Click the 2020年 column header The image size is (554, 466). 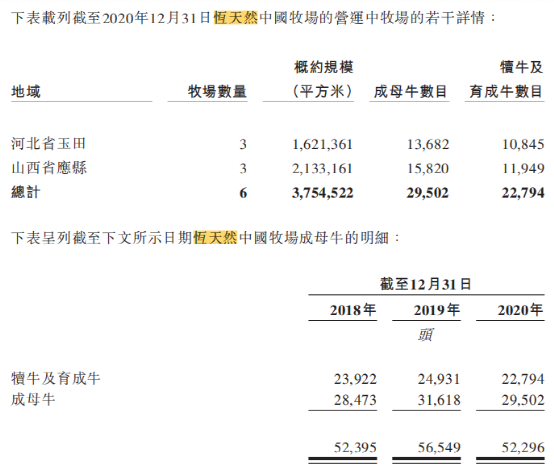520,310
